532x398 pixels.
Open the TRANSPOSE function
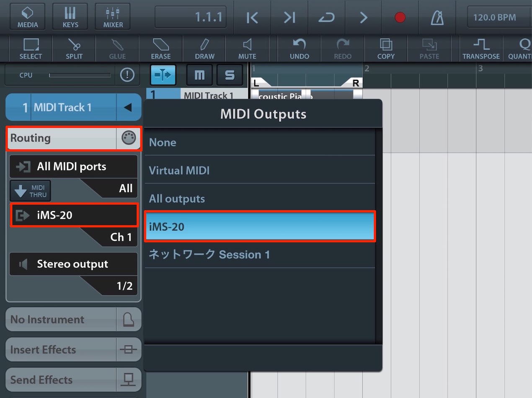click(x=481, y=49)
